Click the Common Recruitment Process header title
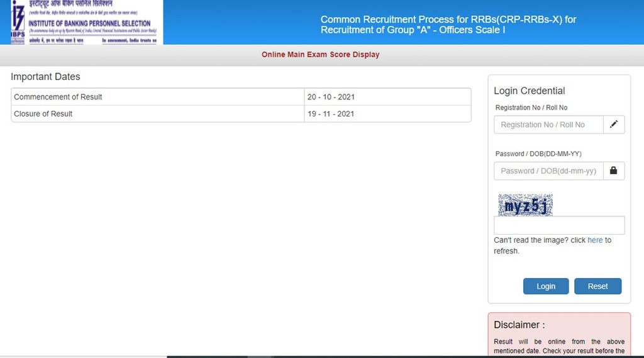The width and height of the screenshot is (644, 358). (448, 25)
